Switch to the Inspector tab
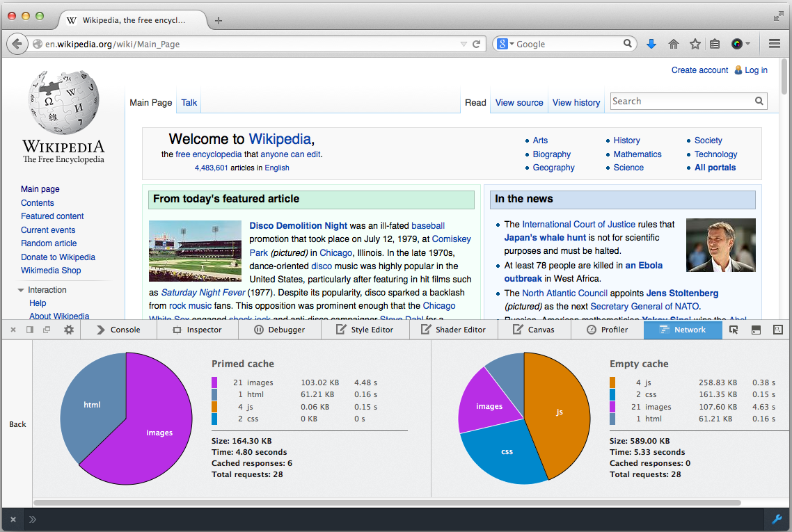This screenshot has height=532, width=792. (198, 330)
